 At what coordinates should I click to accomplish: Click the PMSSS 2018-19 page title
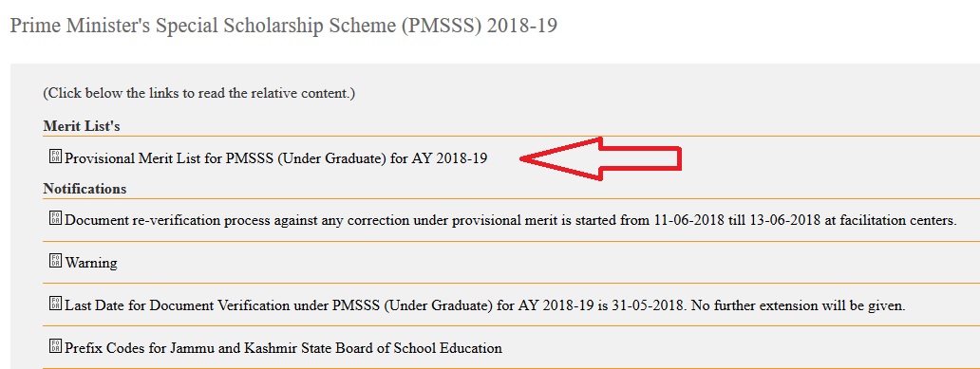[x=284, y=27]
